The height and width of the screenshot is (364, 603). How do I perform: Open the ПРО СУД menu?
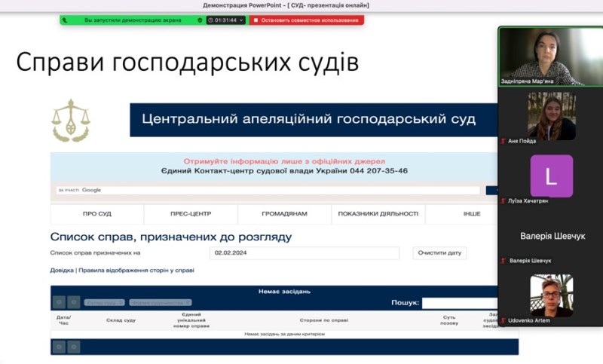coord(97,214)
